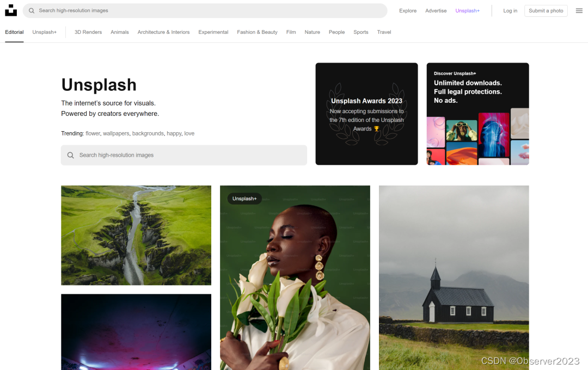Select the Unsplash+ category tab
Image resolution: width=588 pixels, height=370 pixels.
coord(44,32)
